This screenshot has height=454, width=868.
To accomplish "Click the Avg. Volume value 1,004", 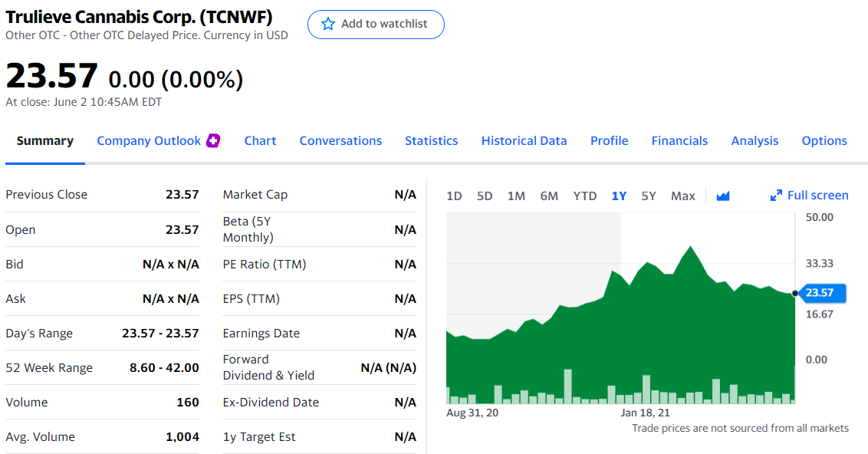I will (182, 437).
